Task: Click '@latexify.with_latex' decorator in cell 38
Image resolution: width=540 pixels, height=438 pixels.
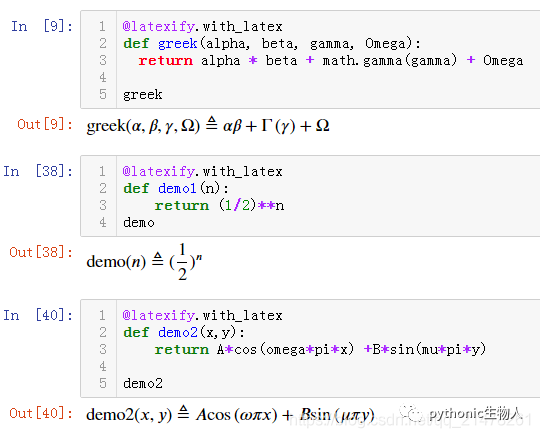Action: coord(202,171)
